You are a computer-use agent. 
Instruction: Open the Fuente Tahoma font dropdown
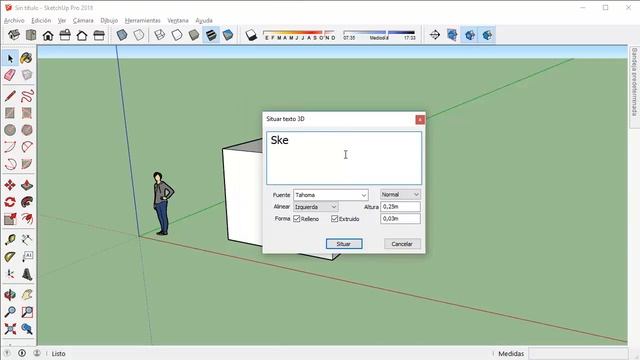[x=331, y=195]
